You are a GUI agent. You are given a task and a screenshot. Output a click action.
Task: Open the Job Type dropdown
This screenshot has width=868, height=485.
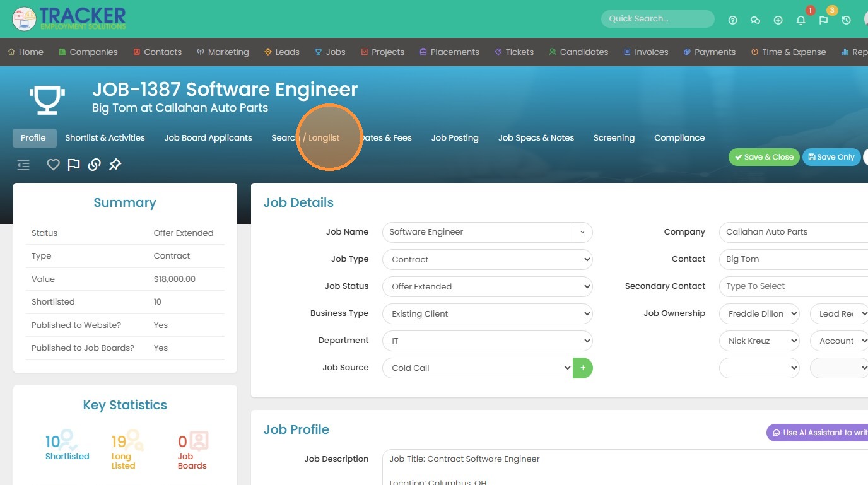click(x=488, y=259)
